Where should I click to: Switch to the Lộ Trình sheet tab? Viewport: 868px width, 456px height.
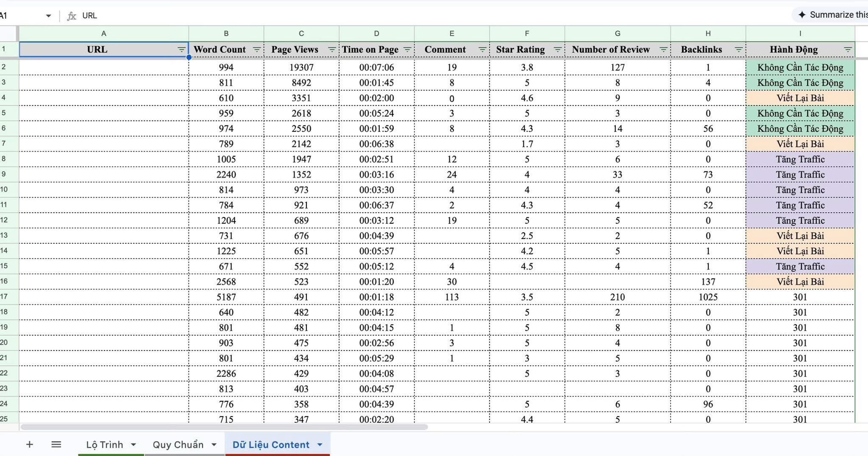point(105,445)
